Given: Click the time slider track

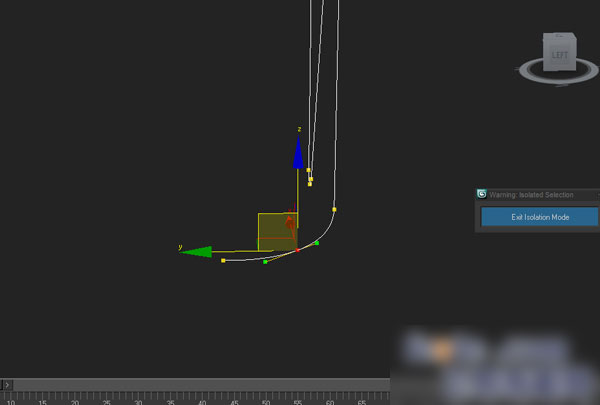Looking at the screenshot, I should point(201,385).
